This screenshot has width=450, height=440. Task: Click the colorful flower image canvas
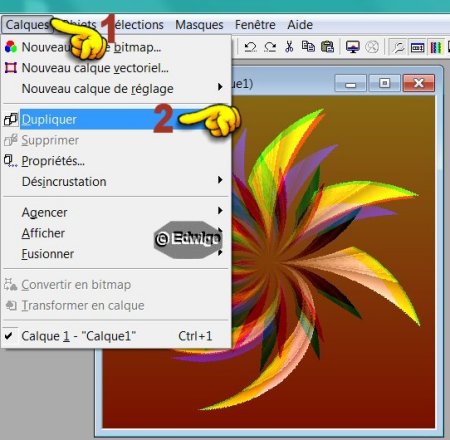[x=333, y=260]
